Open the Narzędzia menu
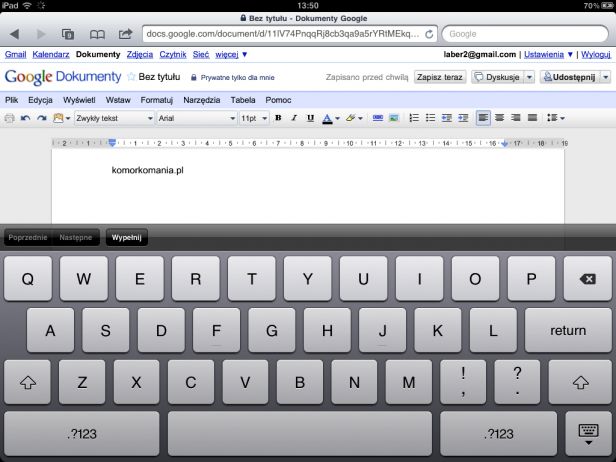This screenshot has width=616, height=462. pyautogui.click(x=202, y=100)
